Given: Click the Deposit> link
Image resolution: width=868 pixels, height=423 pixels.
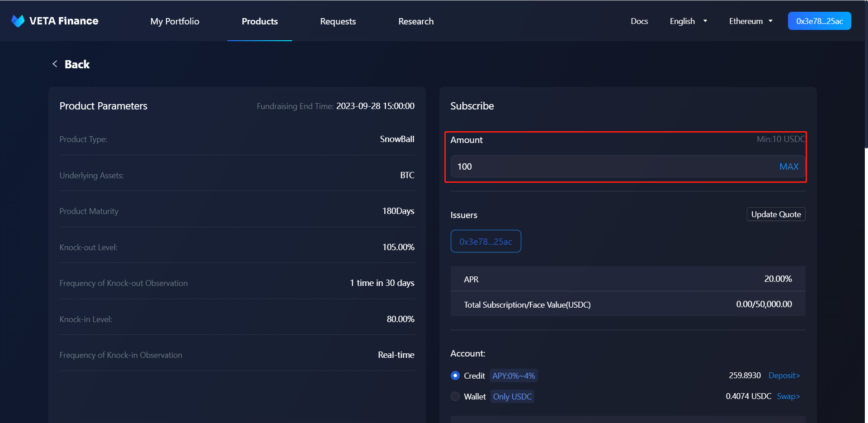Looking at the screenshot, I should point(784,375).
